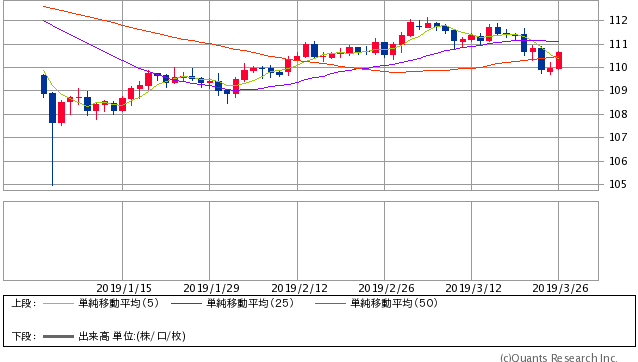Click the 109 price axis label
The image size is (638, 362).
[x=618, y=90]
